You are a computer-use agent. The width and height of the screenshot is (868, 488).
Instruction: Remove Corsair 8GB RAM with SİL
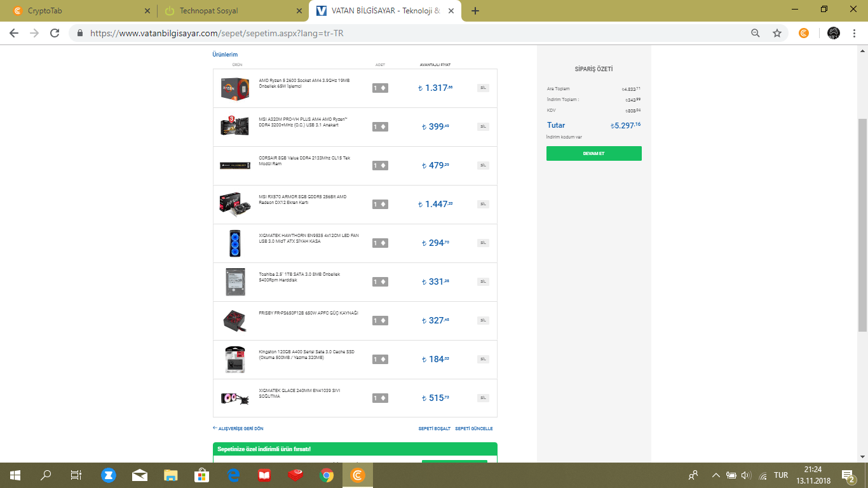484,165
